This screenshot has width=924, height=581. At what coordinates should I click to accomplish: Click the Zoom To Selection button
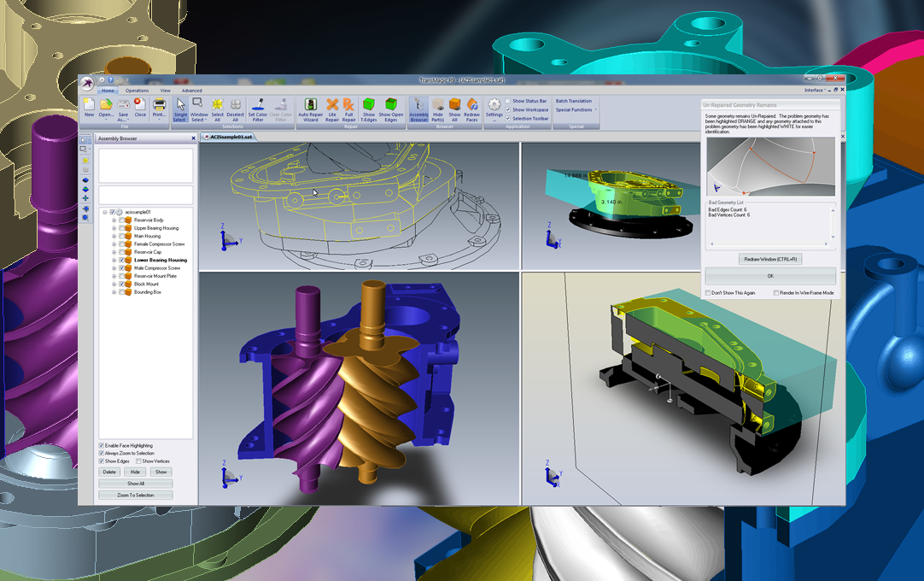(x=136, y=495)
